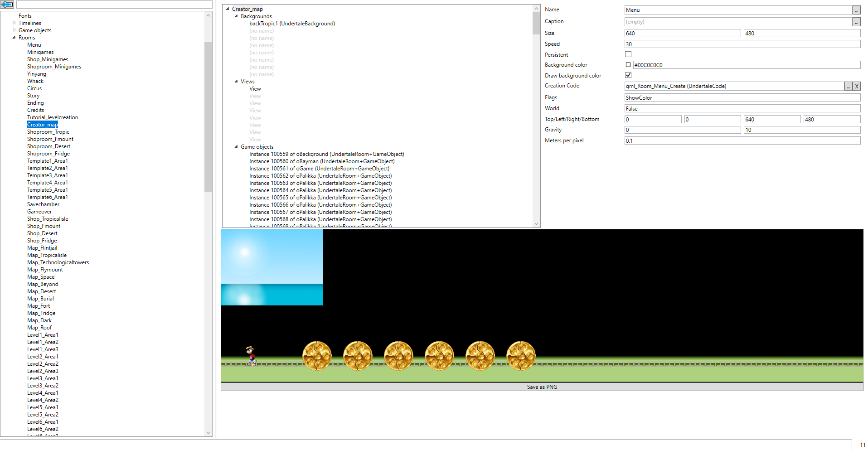Toggle the Persistent checkbox
The width and height of the screenshot is (868, 450).
coord(628,54)
